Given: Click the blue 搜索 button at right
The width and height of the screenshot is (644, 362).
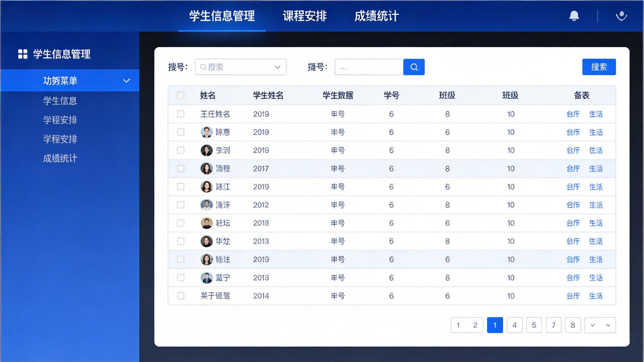Looking at the screenshot, I should pos(599,67).
